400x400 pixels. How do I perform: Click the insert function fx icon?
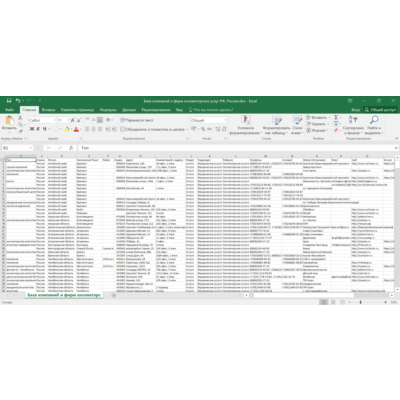tap(71, 148)
